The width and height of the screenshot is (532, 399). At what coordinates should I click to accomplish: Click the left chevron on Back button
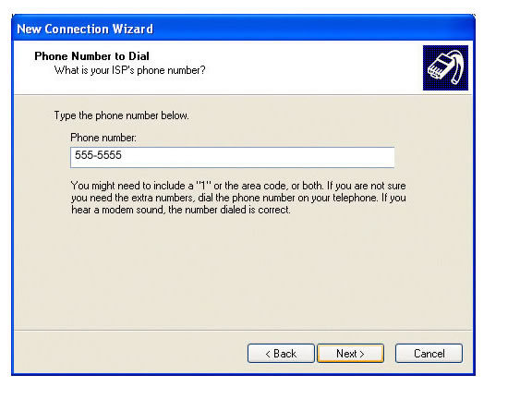(x=268, y=354)
